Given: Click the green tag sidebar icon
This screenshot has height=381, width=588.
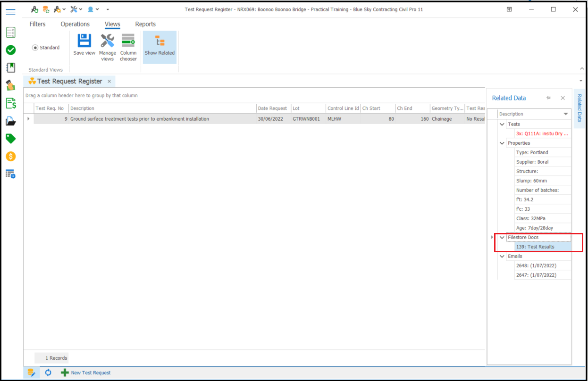Looking at the screenshot, I should [10, 139].
